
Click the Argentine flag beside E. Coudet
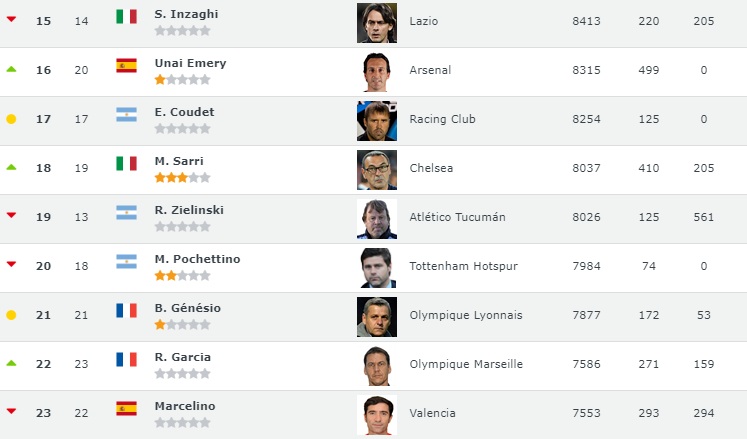pos(126,114)
